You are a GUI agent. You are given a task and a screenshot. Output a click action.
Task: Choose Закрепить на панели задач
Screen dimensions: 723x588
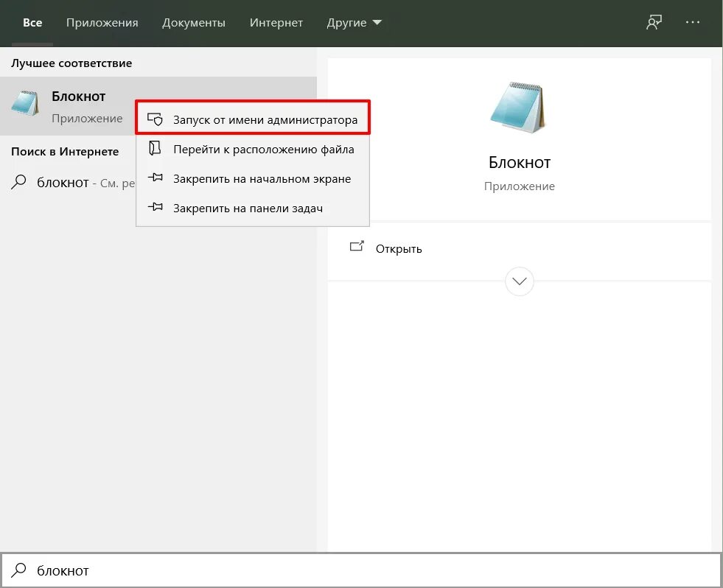tap(253, 209)
